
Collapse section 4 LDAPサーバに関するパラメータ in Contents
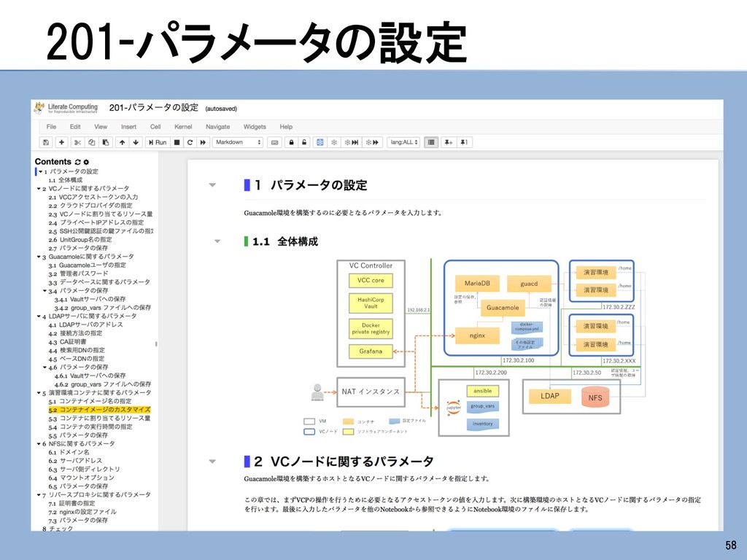39,316
